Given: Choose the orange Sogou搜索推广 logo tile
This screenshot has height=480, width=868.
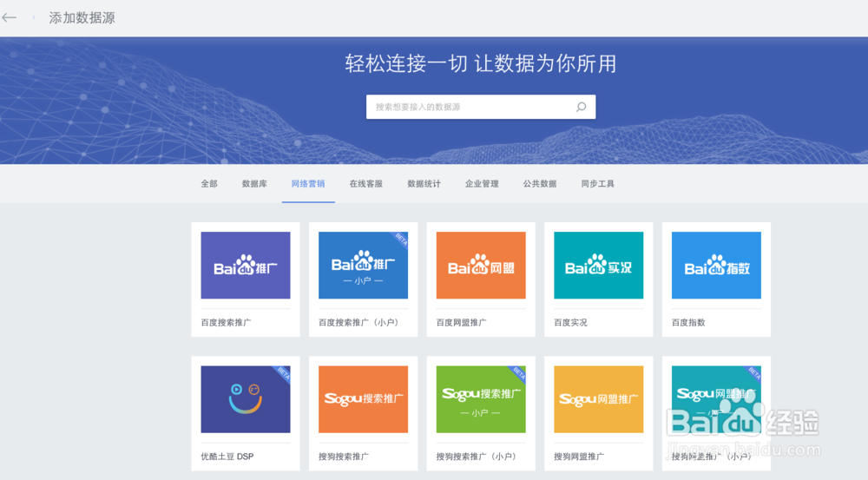Looking at the screenshot, I should [363, 399].
